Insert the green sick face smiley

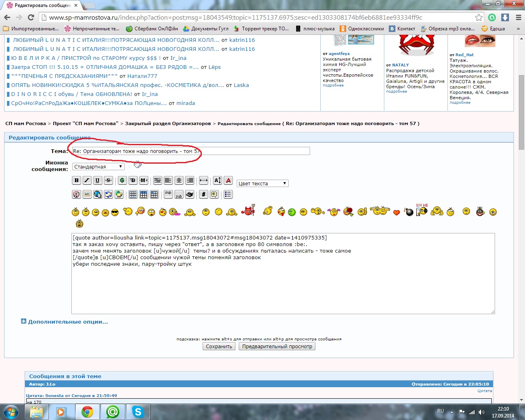pyautogui.click(x=292, y=212)
